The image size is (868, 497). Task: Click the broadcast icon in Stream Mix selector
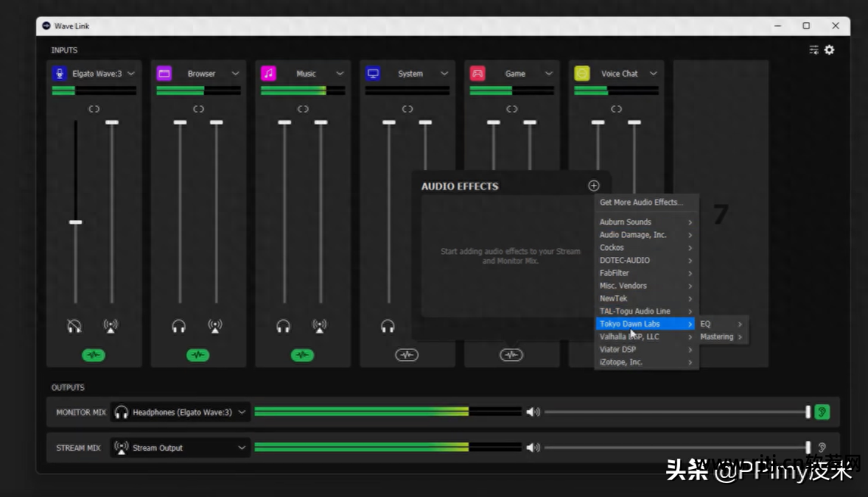pos(121,447)
